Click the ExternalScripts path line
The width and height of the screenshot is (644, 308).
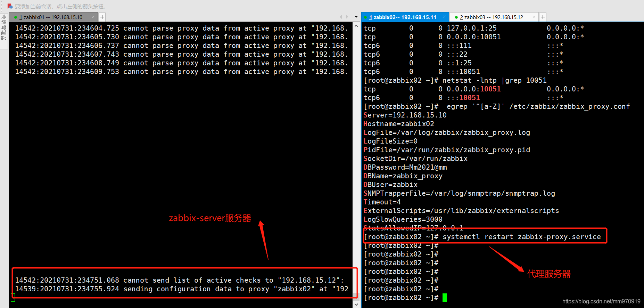(x=461, y=211)
